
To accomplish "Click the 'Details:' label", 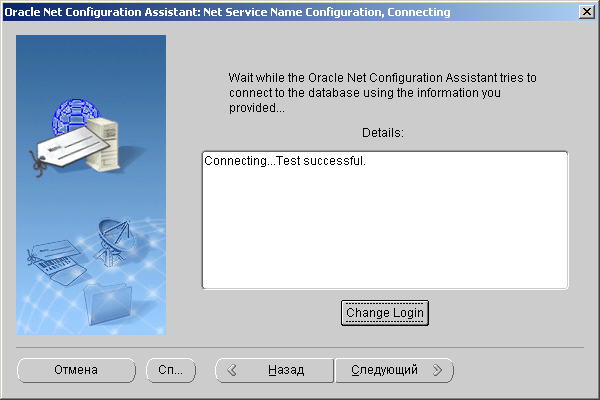I will [383, 133].
